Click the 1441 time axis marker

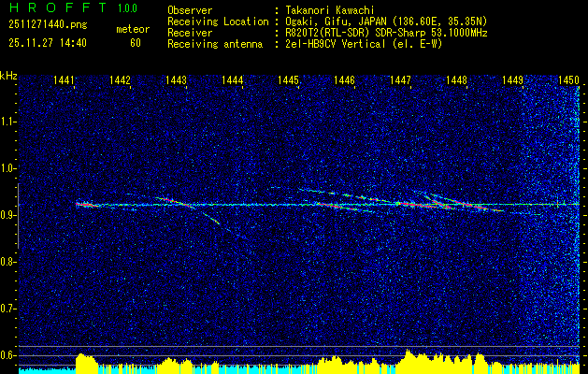[64, 79]
